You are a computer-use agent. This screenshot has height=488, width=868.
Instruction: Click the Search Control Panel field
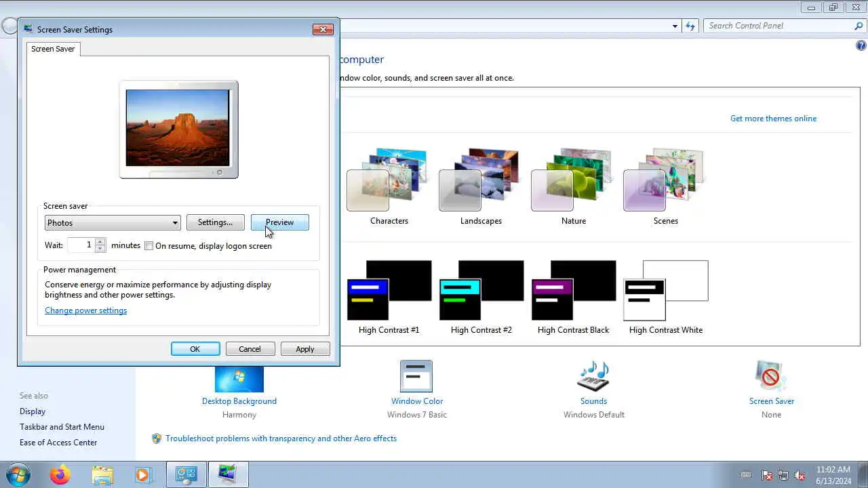778,26
